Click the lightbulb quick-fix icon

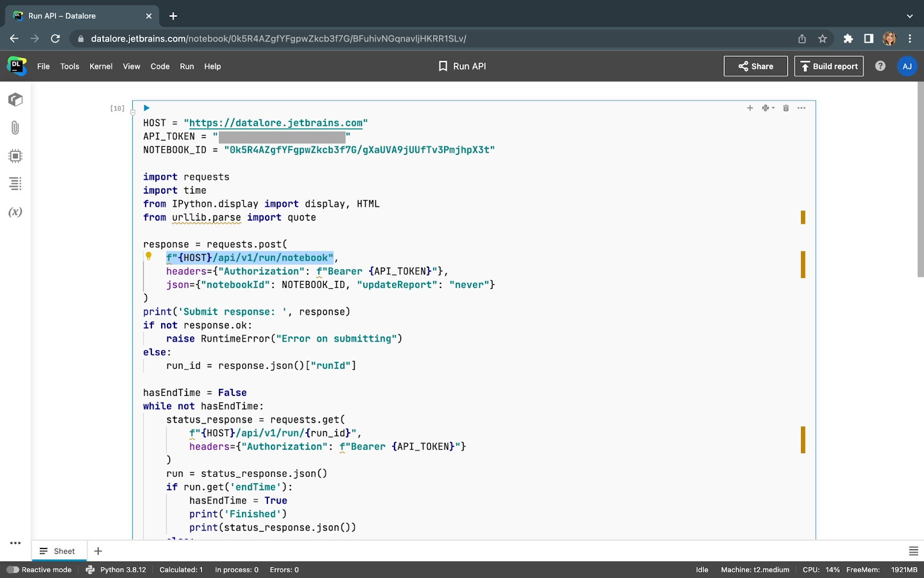click(x=148, y=256)
